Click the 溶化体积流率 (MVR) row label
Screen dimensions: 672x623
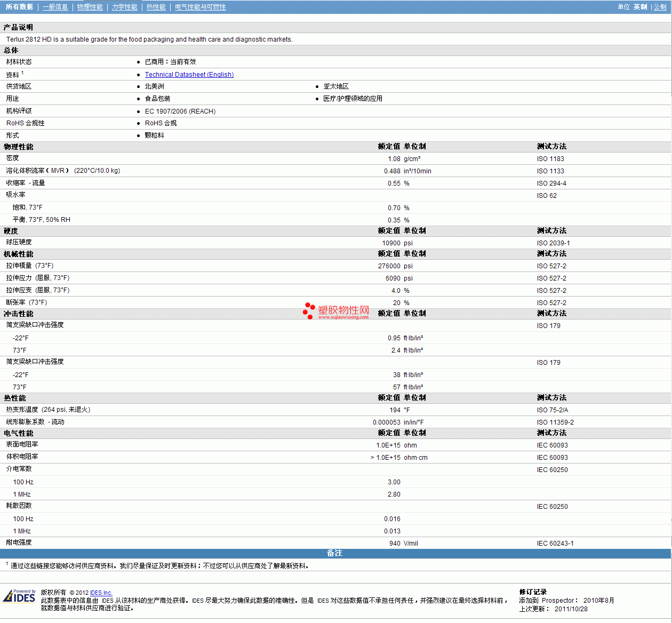coord(63,171)
